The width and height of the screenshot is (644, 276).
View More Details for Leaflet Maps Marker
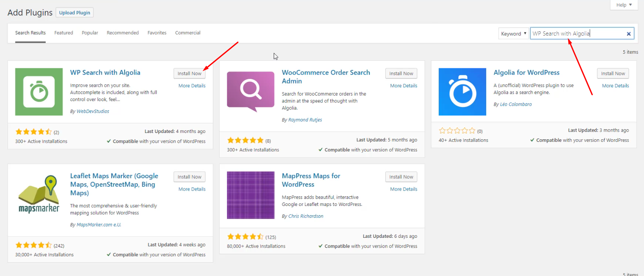coord(192,189)
